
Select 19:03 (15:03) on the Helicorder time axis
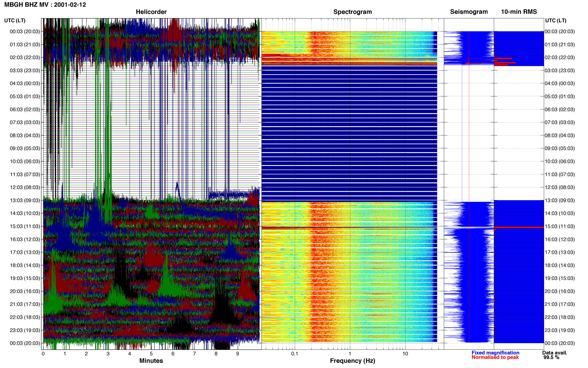click(25, 278)
